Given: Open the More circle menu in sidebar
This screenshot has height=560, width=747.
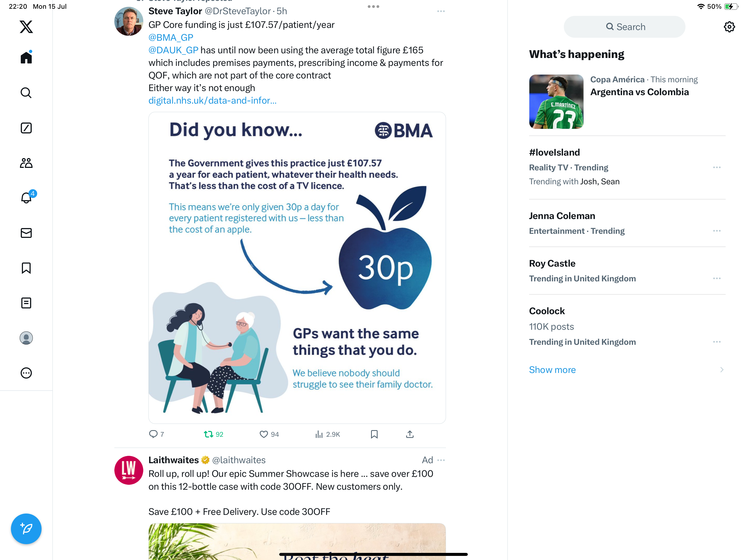Looking at the screenshot, I should tap(26, 373).
